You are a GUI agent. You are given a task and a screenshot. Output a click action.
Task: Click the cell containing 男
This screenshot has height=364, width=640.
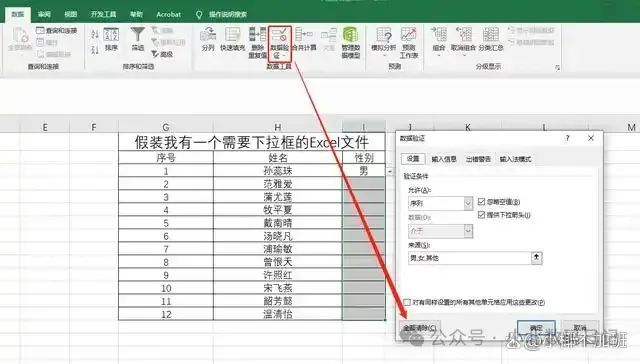click(x=364, y=171)
